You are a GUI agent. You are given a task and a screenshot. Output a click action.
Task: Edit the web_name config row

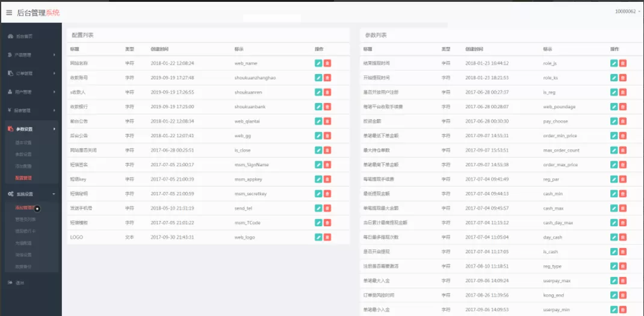click(x=318, y=63)
